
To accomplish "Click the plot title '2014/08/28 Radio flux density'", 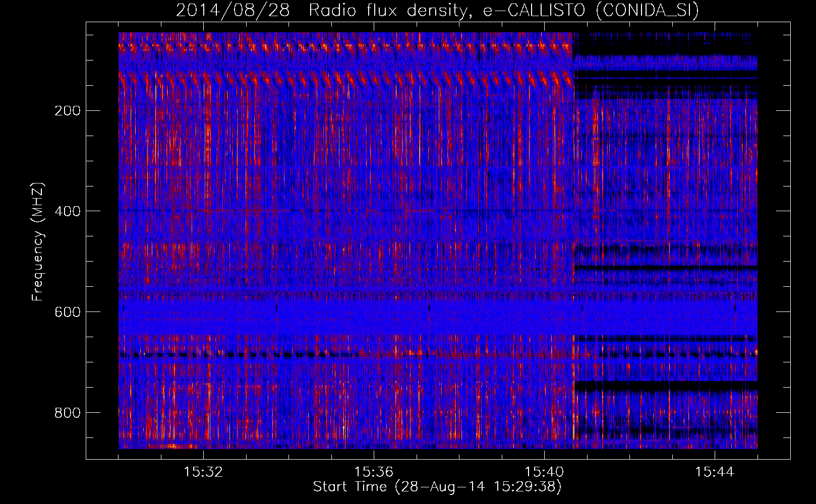I will coord(438,10).
